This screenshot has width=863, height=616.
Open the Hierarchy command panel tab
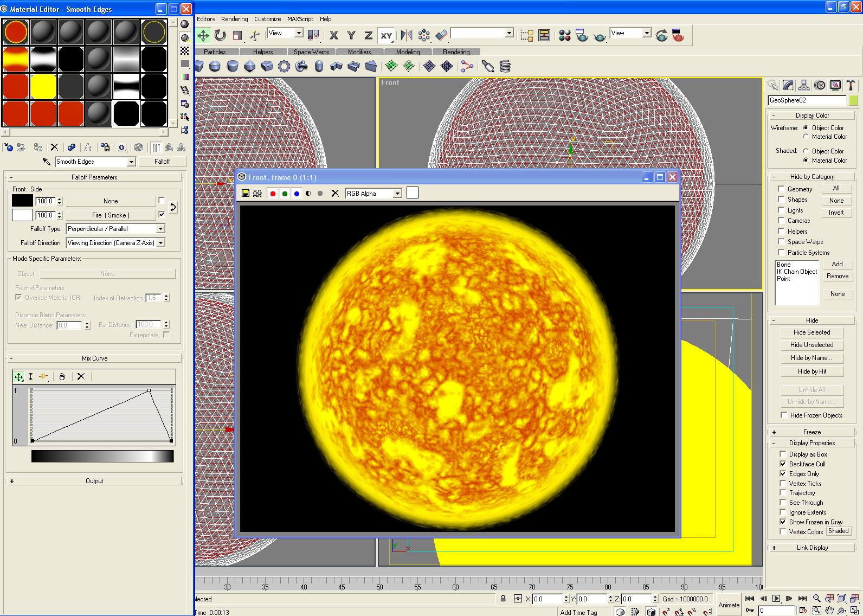tap(804, 85)
